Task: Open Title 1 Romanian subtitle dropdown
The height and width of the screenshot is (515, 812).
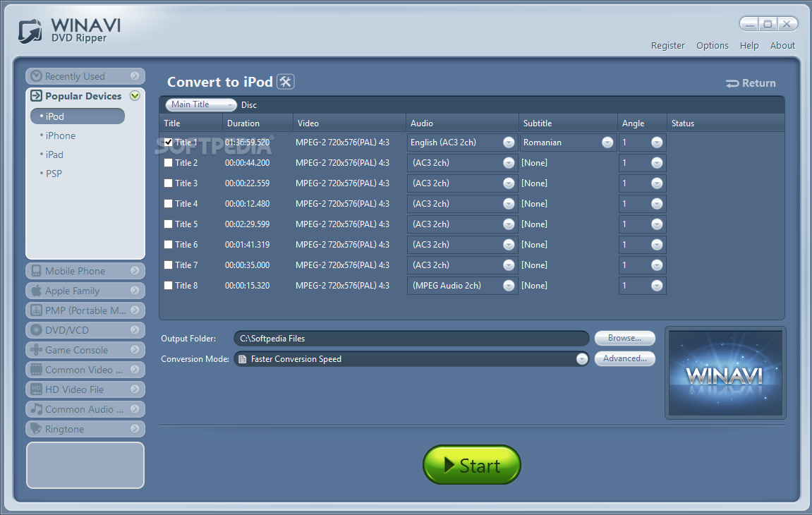Action: (607, 143)
